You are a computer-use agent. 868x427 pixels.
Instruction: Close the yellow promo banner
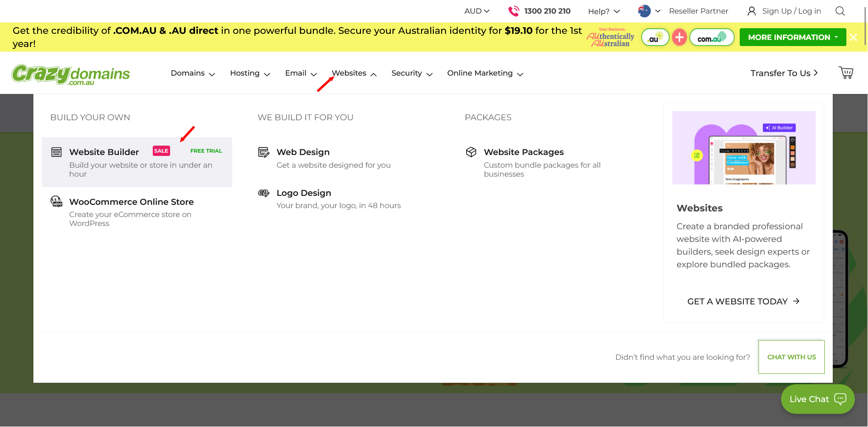pyautogui.click(x=853, y=37)
